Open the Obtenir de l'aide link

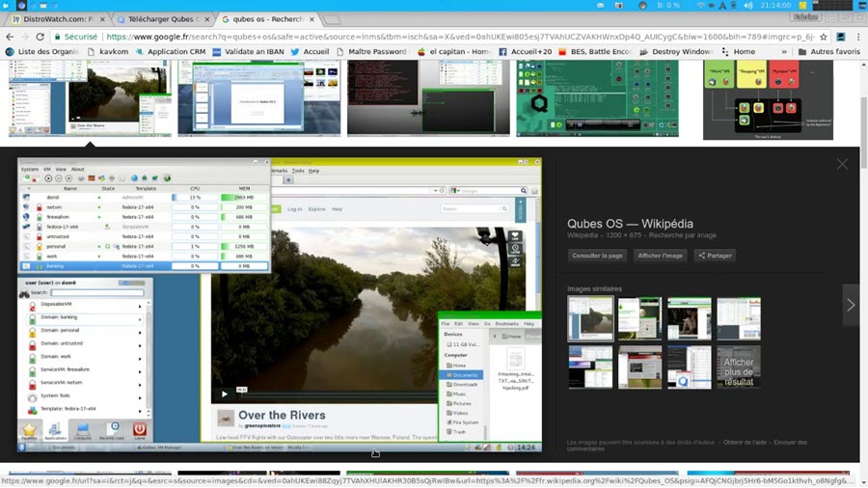click(x=745, y=442)
